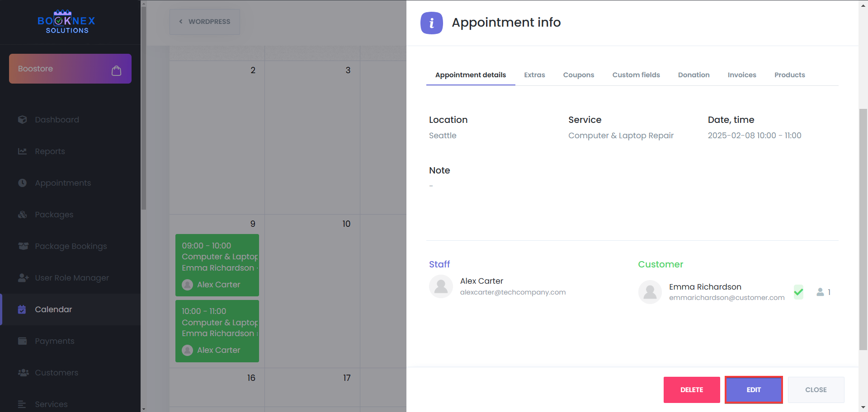Select the User Role Manager icon

(x=23, y=277)
